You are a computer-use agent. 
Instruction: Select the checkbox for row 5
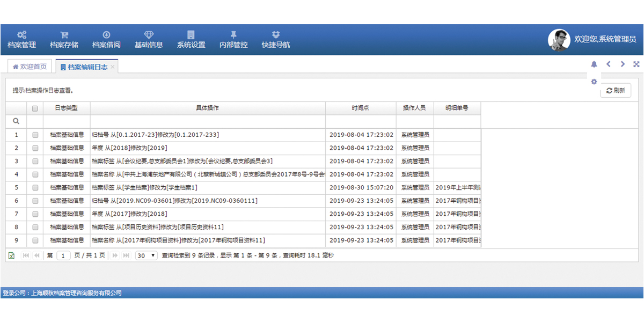[x=35, y=188]
